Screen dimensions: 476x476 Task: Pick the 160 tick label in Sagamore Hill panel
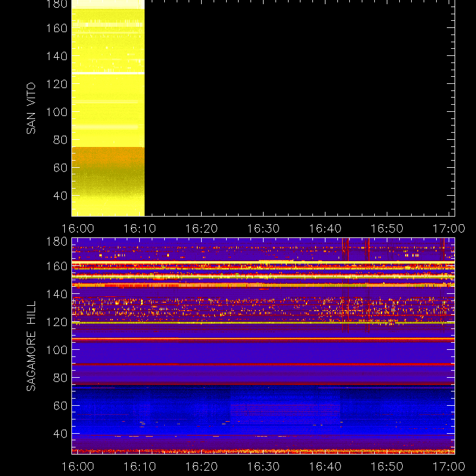[57, 266]
